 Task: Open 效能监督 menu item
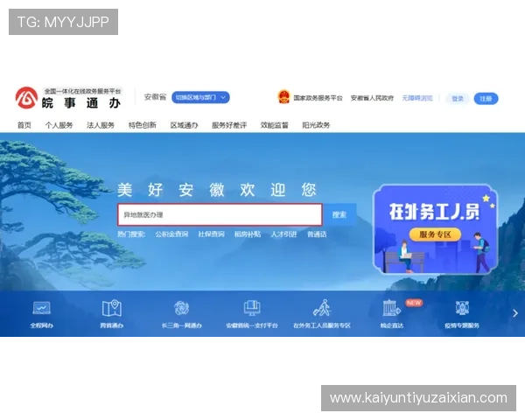click(274, 125)
